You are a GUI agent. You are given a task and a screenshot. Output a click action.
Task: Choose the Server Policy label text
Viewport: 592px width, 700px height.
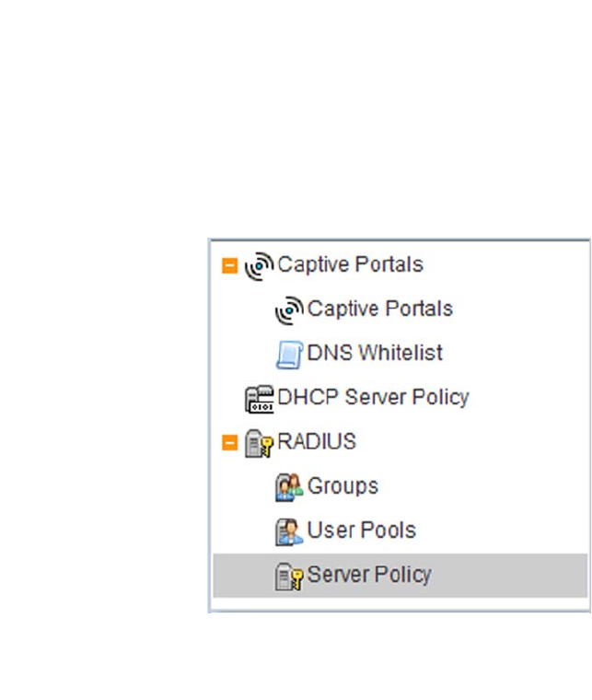[368, 575]
